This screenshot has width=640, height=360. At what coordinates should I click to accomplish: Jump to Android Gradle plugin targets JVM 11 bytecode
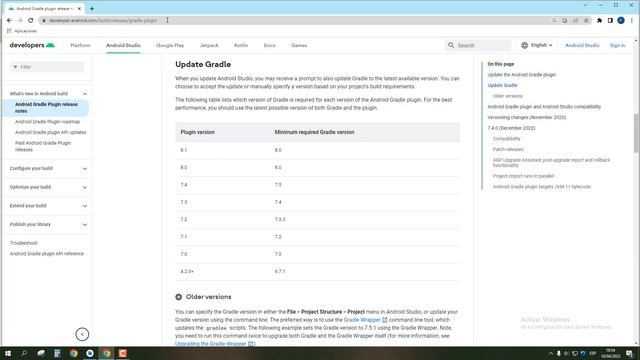542,187
